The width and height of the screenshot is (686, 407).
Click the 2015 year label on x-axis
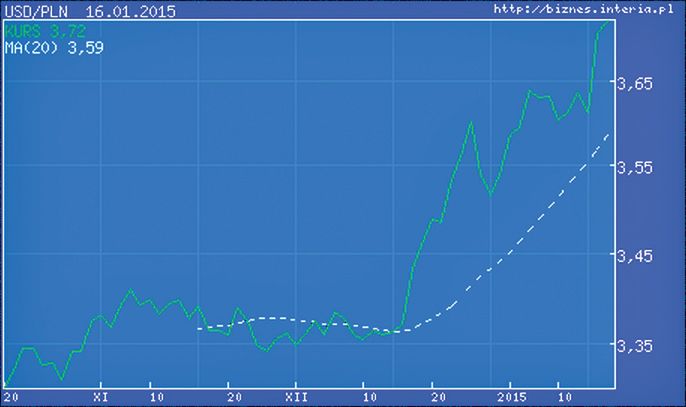pos(511,397)
